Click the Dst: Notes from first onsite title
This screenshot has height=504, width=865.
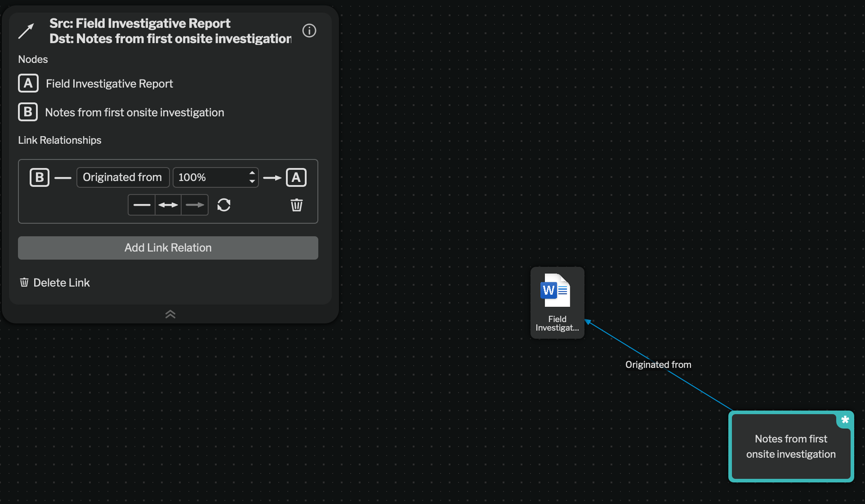pyautogui.click(x=170, y=39)
